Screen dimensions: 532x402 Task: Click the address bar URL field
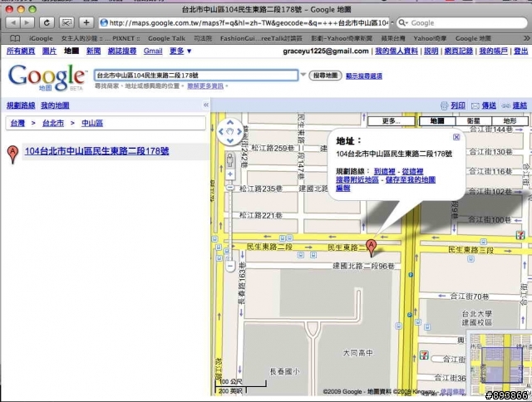coord(244,23)
